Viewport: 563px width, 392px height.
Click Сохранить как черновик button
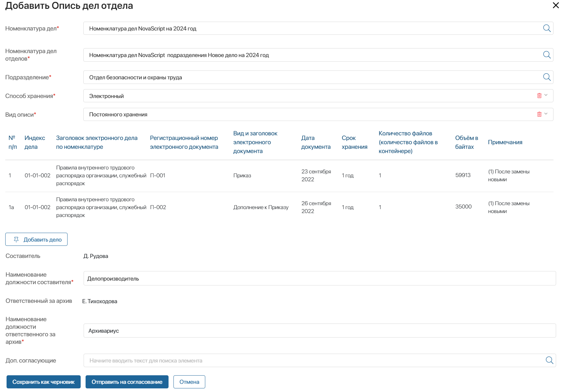pos(44,382)
